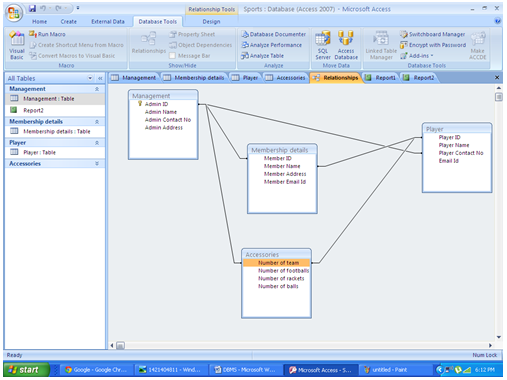Open the Add-ins dropdown
The height and width of the screenshot is (380, 507).
pos(417,56)
